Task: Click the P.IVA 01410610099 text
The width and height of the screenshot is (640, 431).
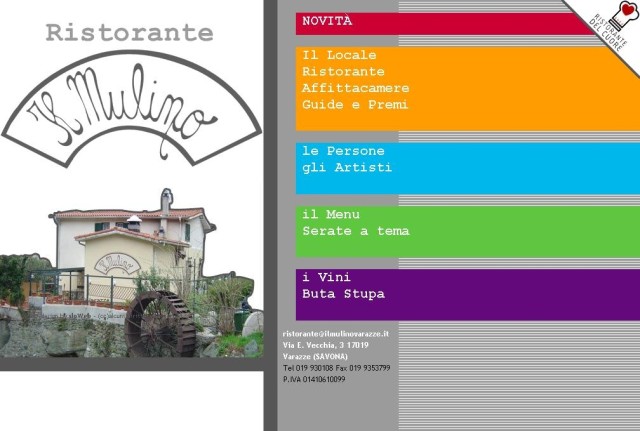Action: pyautogui.click(x=314, y=380)
